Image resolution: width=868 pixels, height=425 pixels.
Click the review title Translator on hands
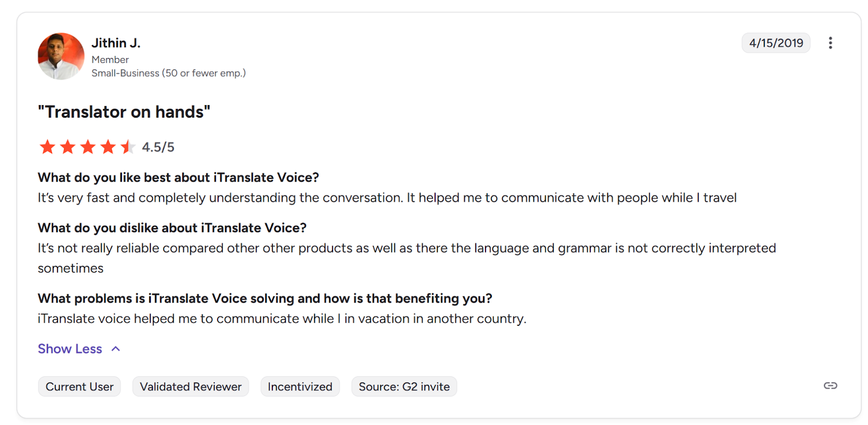point(124,112)
